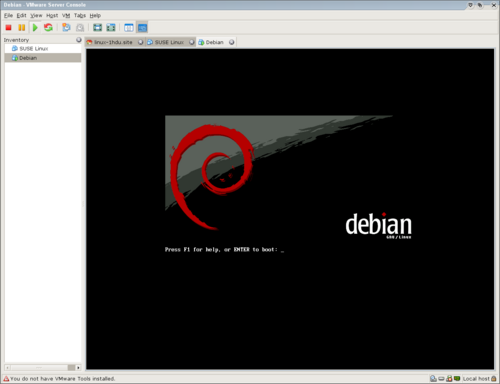Click the orange Suspend pause button
500x384 pixels.
point(22,27)
